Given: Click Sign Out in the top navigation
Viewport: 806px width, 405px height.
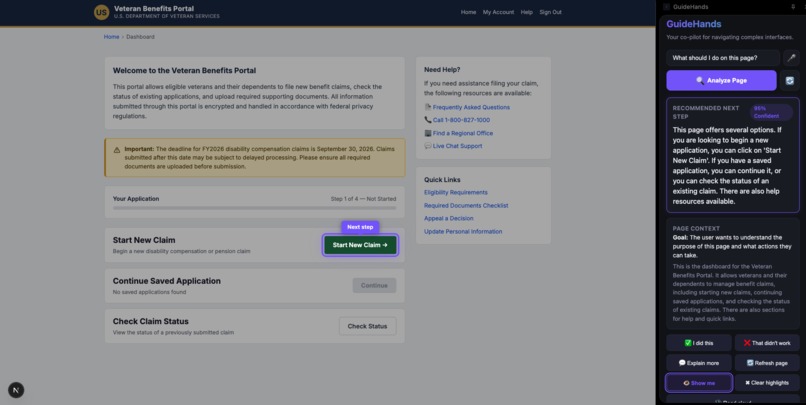Looking at the screenshot, I should (550, 12).
